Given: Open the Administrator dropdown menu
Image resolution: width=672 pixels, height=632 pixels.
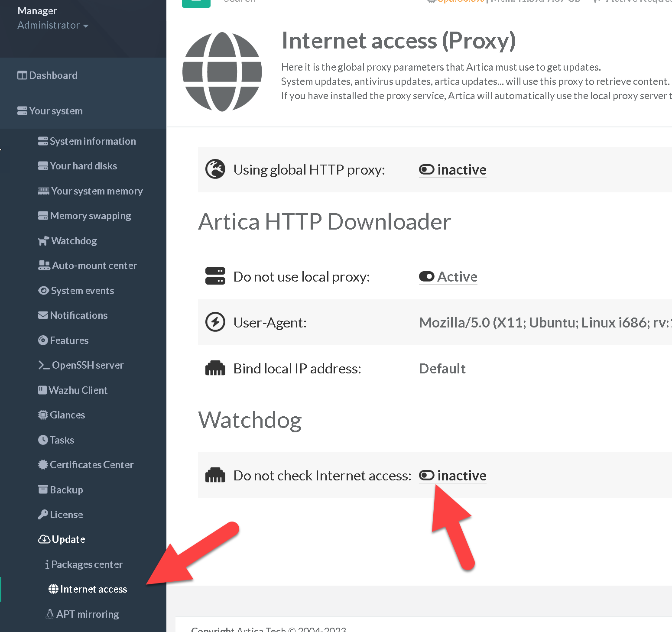Looking at the screenshot, I should click(x=53, y=26).
